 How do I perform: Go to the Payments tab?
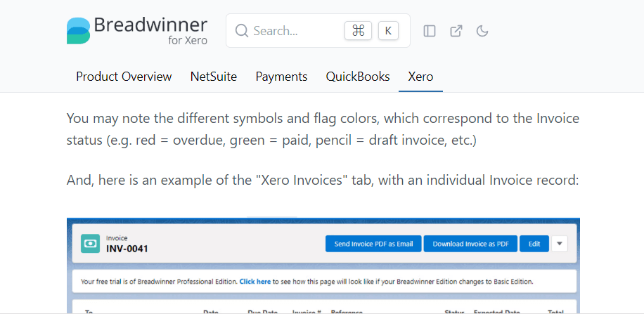coord(281,77)
